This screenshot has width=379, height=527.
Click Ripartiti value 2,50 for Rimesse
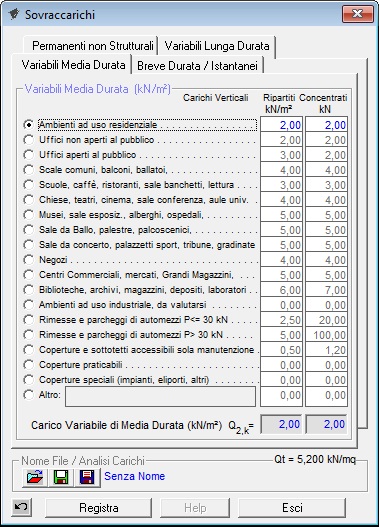[282, 320]
